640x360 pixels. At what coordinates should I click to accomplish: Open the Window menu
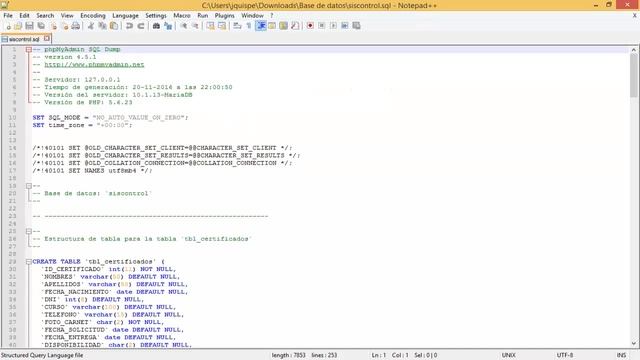coord(252,16)
